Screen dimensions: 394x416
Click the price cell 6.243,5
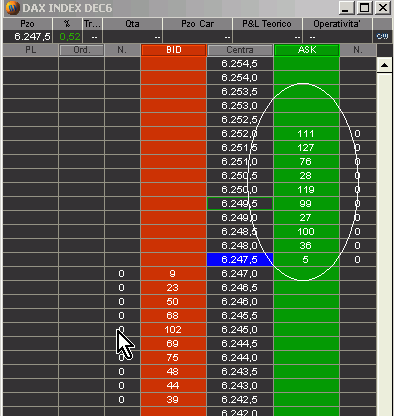click(x=240, y=372)
